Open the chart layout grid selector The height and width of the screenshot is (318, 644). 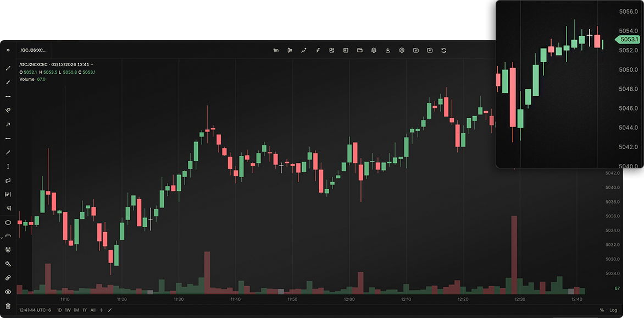[346, 50]
